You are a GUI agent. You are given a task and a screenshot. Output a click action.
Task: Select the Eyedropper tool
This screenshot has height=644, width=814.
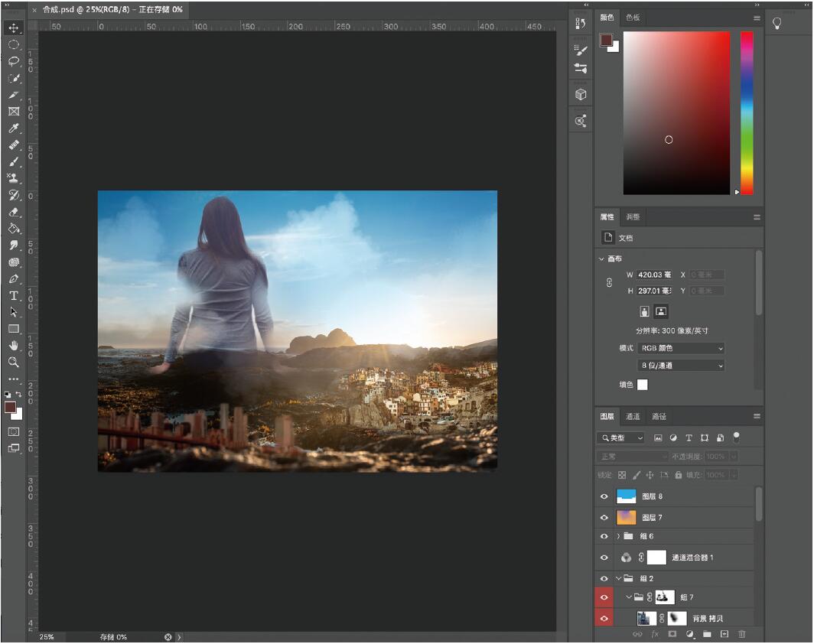(14, 128)
